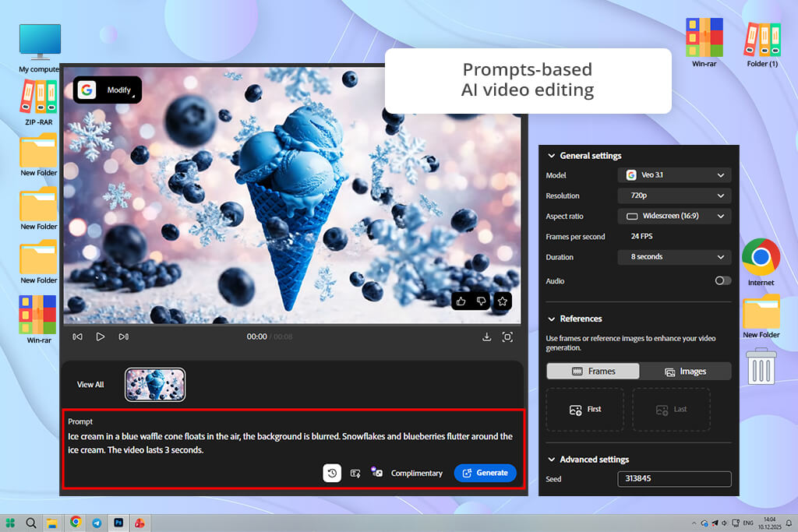Show hidden tray icons chevron

point(694,523)
